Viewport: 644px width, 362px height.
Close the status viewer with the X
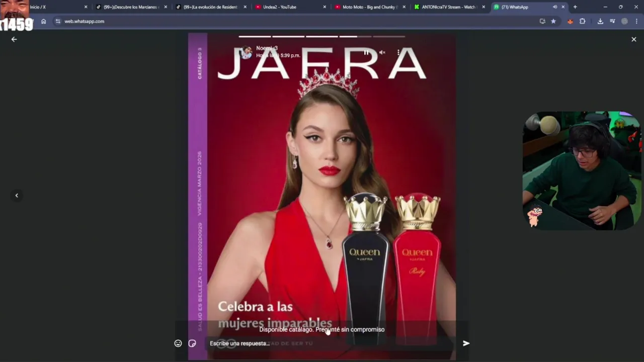tap(633, 39)
